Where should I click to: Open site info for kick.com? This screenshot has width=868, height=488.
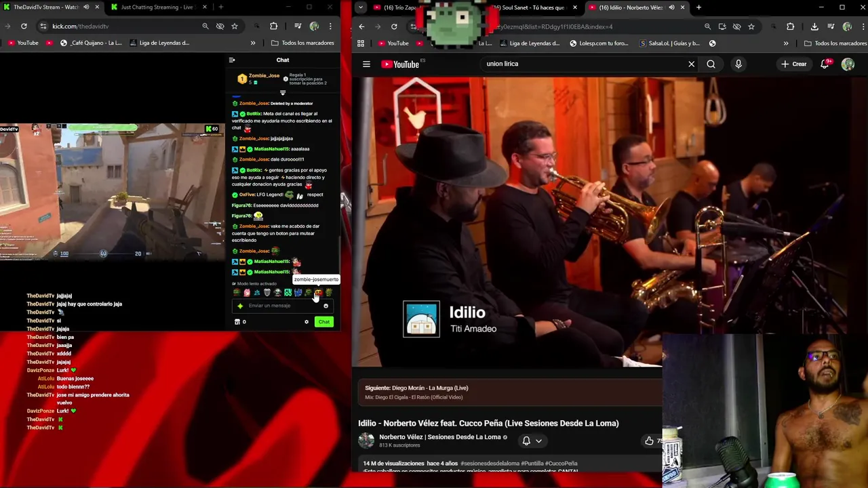tap(43, 26)
